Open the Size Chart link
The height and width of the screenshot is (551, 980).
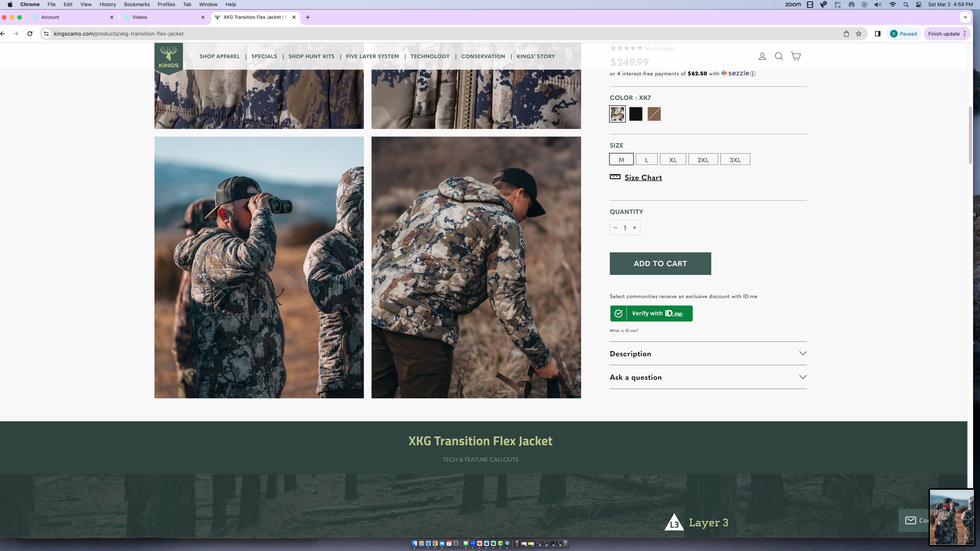coord(643,178)
